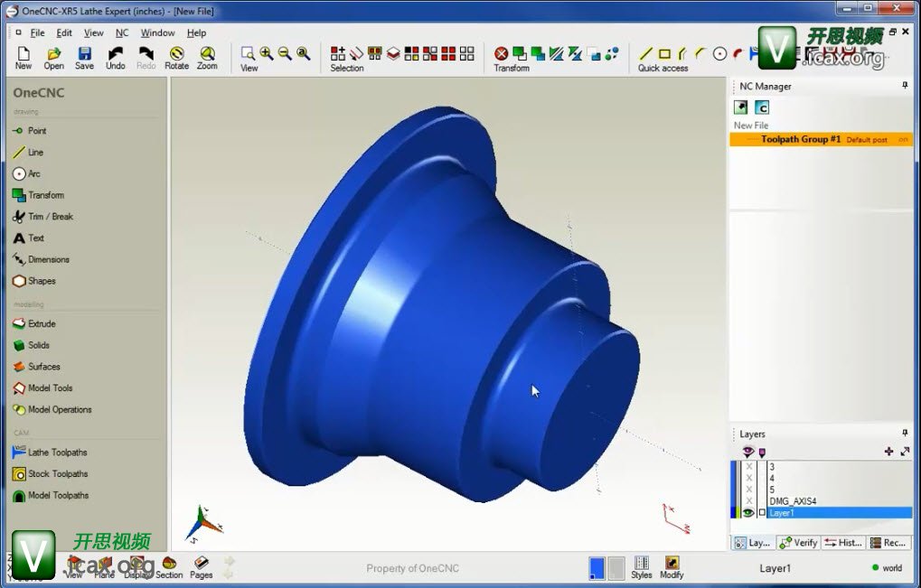Switch to the Lay... tab

click(x=753, y=543)
